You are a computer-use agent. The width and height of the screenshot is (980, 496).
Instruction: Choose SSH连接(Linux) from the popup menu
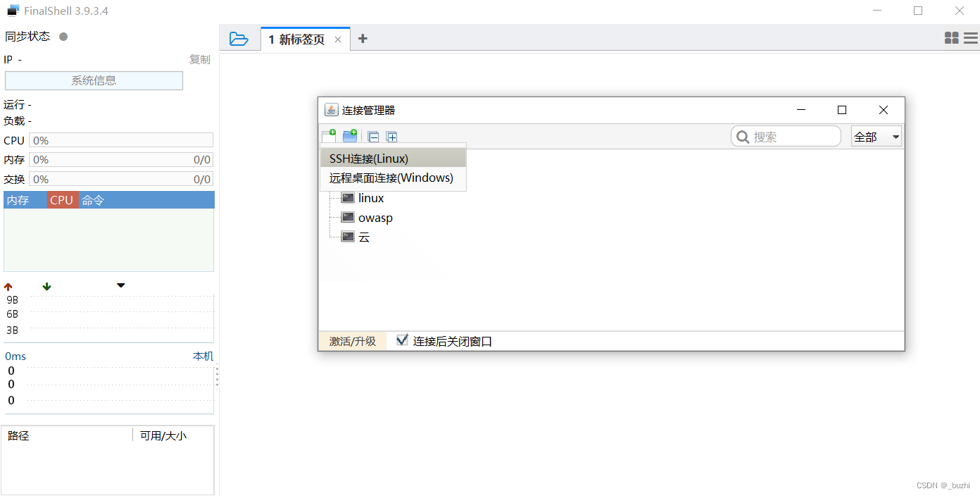pos(393,159)
